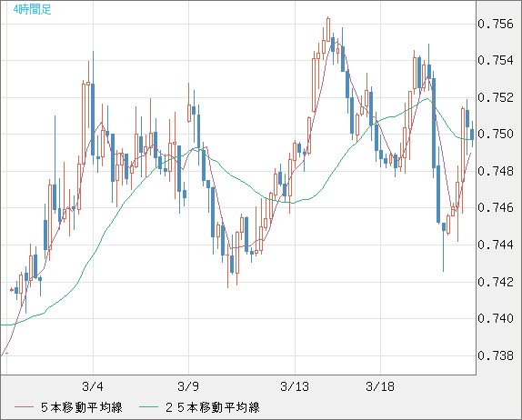Click the 3/9 date axis label
Viewport: 522px width, 420px height.
click(x=188, y=386)
